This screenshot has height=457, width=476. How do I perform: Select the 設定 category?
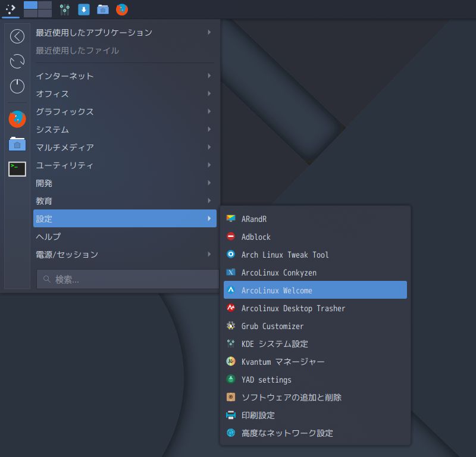click(125, 218)
